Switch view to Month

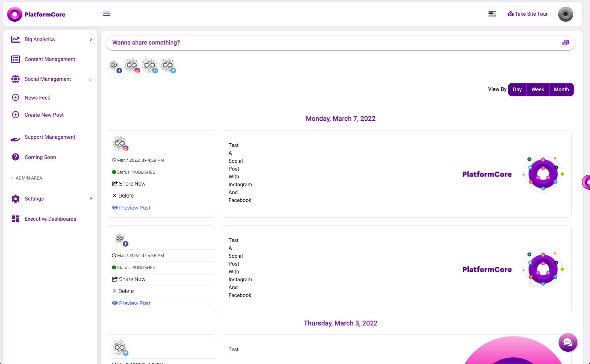click(561, 89)
